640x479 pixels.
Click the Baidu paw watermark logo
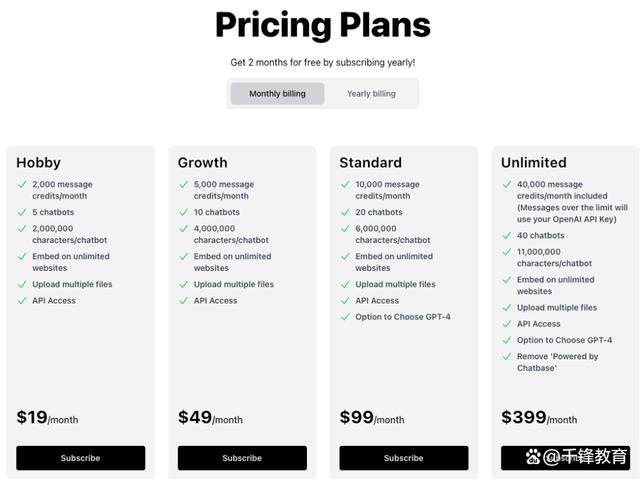[x=533, y=457]
